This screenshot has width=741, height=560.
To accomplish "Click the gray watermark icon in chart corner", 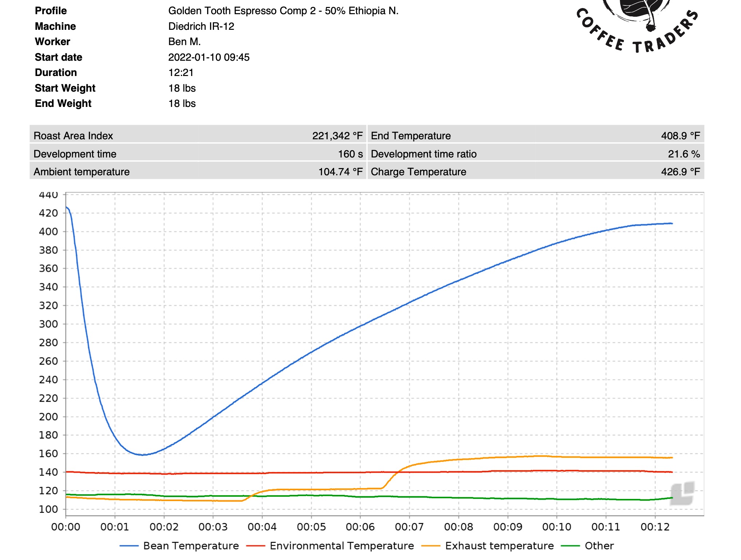I will (682, 493).
